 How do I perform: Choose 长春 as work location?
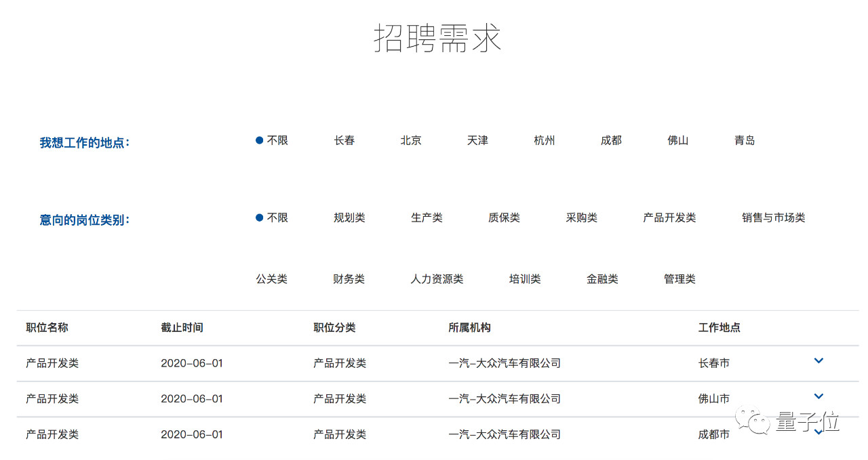pos(344,140)
